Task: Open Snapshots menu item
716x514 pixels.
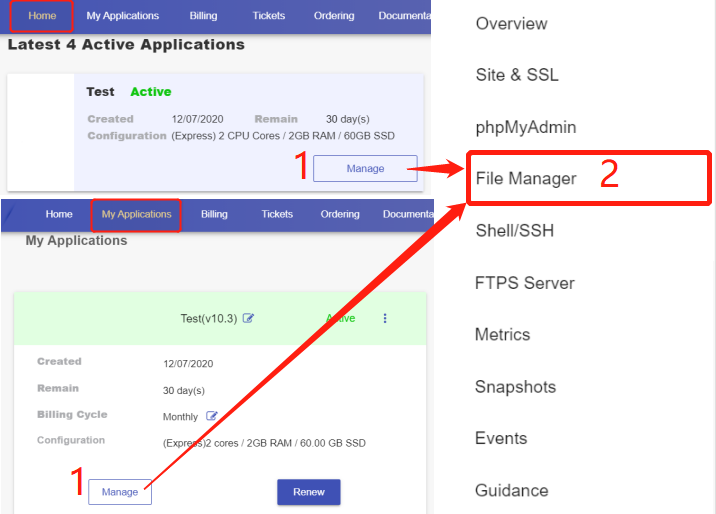Action: coord(515,387)
